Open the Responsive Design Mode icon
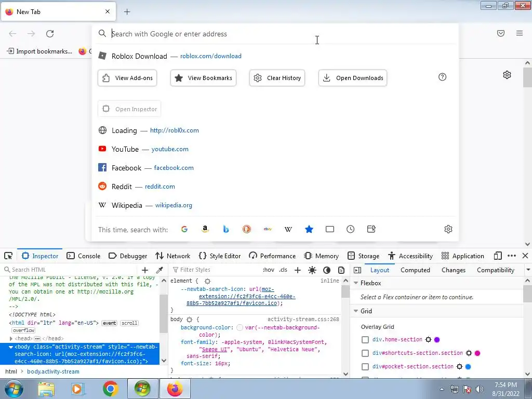The height and width of the screenshot is (399, 532). (498, 256)
